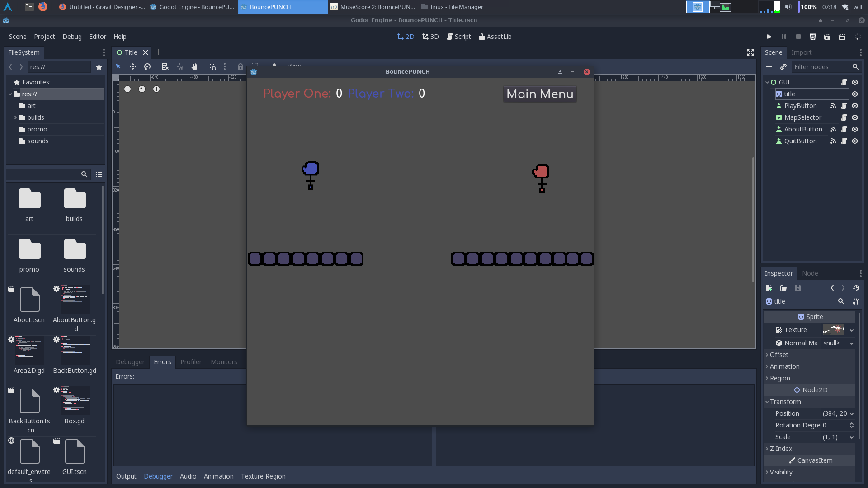Play the project
Image resolution: width=868 pixels, height=488 pixels.
(x=769, y=37)
